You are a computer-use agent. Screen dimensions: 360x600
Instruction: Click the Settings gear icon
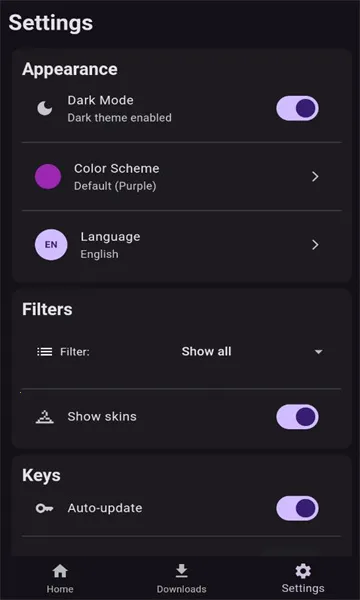(x=303, y=571)
